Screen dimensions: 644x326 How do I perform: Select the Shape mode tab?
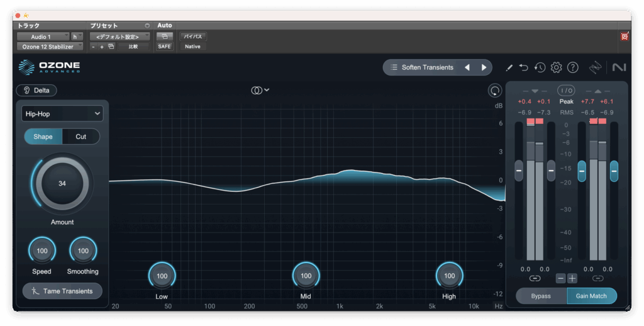[x=43, y=137]
